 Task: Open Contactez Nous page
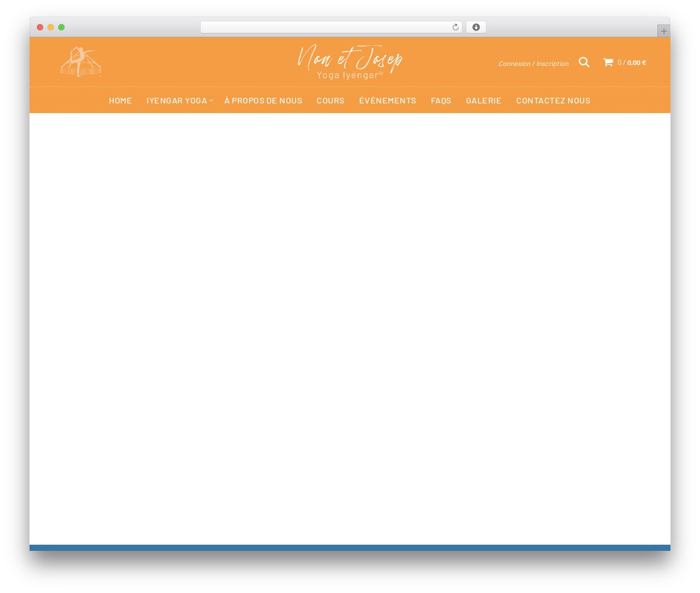pyautogui.click(x=553, y=101)
